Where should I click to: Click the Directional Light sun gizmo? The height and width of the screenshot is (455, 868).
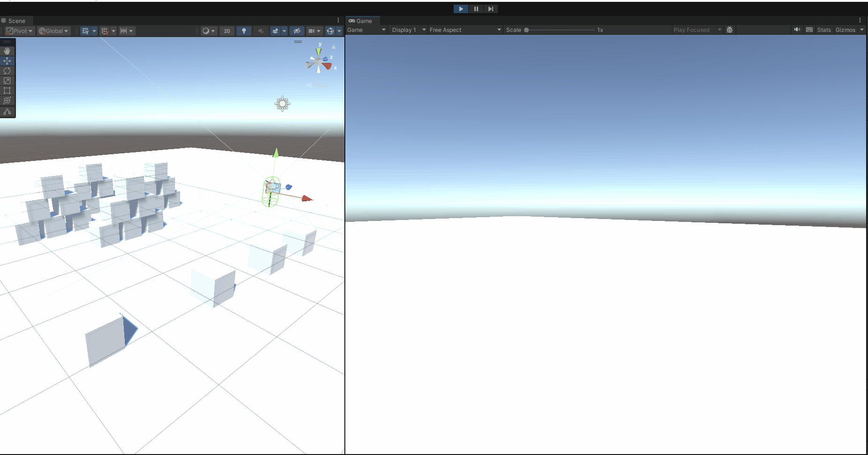point(282,104)
